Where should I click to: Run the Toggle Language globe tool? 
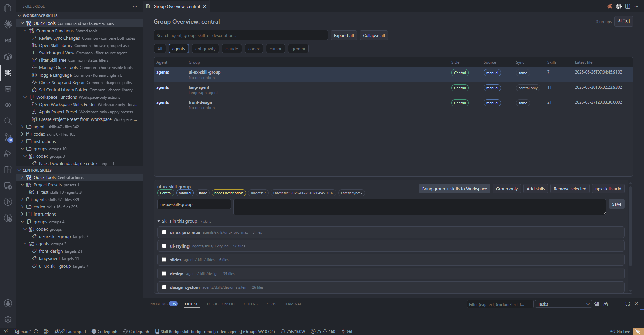point(79,75)
